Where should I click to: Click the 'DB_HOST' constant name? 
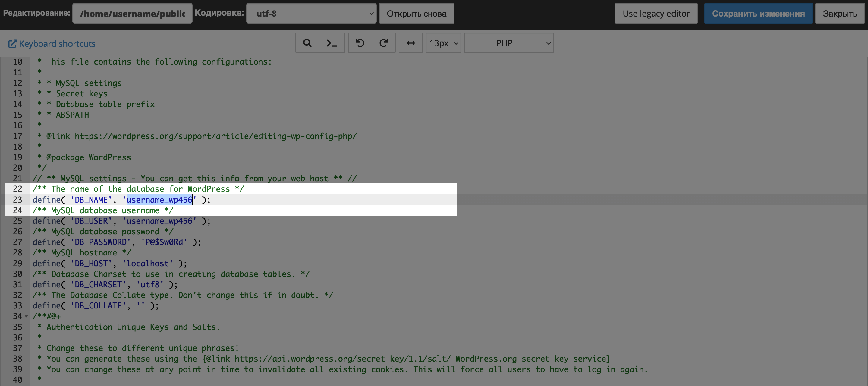pos(91,263)
